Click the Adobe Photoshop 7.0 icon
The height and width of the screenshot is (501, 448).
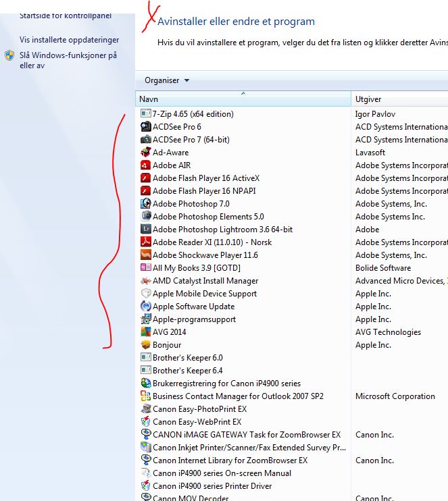[146, 204]
